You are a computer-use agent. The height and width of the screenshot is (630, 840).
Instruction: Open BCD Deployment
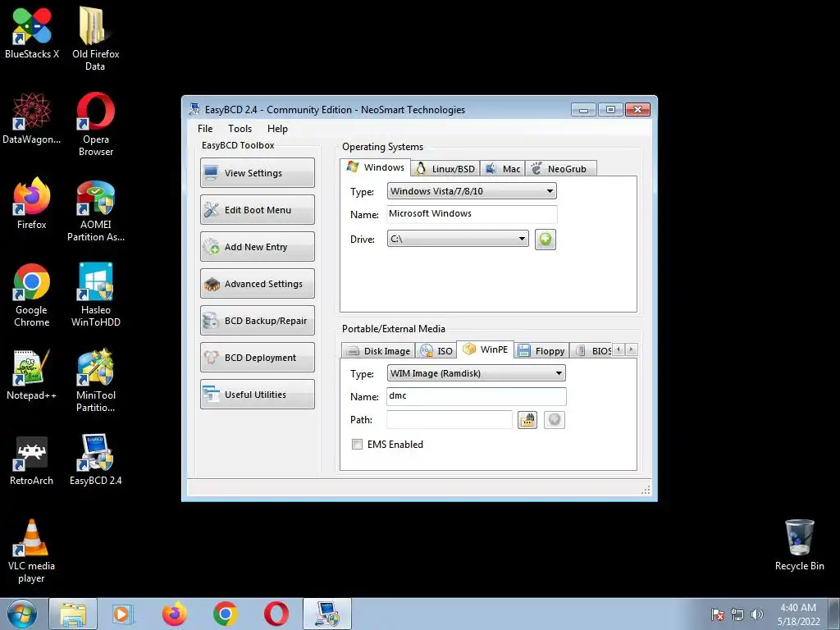257,358
